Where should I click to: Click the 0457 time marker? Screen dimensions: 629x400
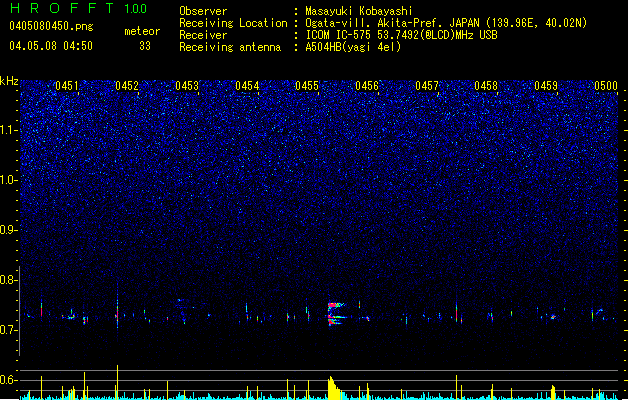point(427,86)
